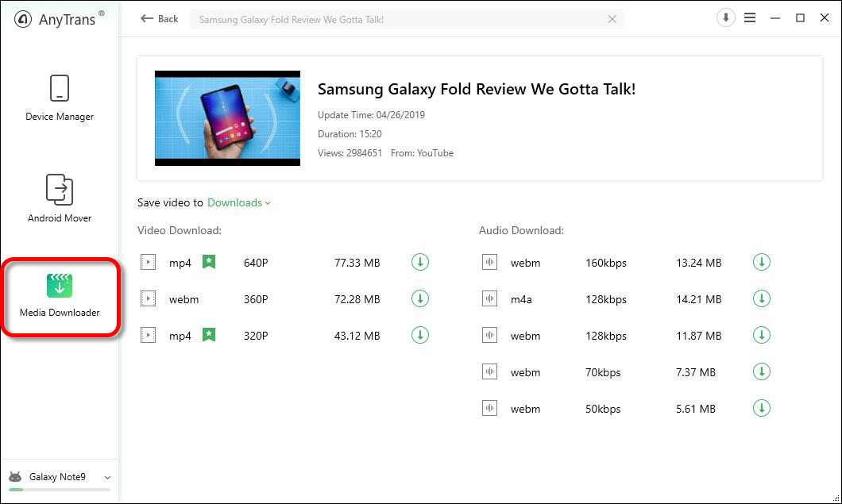Image resolution: width=842 pixels, height=504 pixels.
Task: Click the Galaxy Fold video thumbnail
Action: coord(228,118)
